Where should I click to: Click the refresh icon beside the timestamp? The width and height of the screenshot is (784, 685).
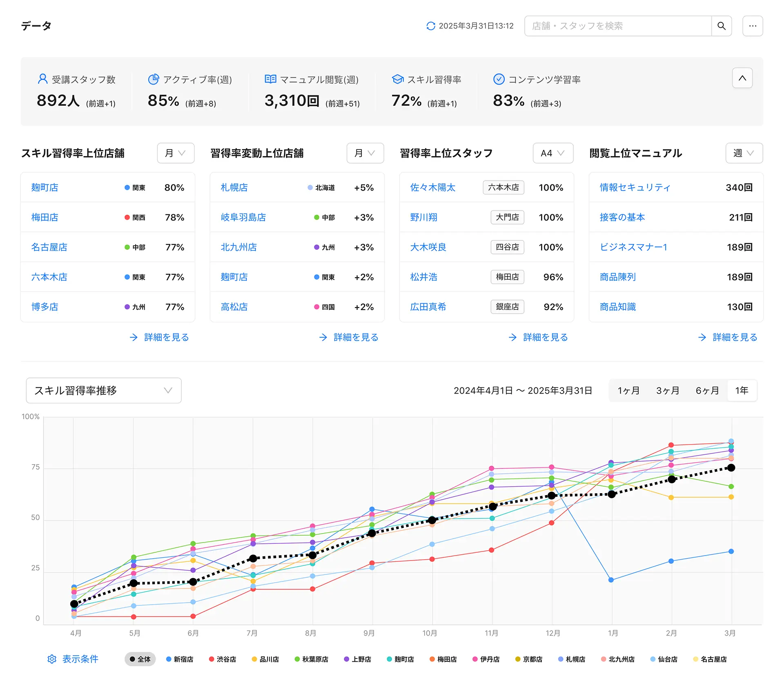coord(430,26)
